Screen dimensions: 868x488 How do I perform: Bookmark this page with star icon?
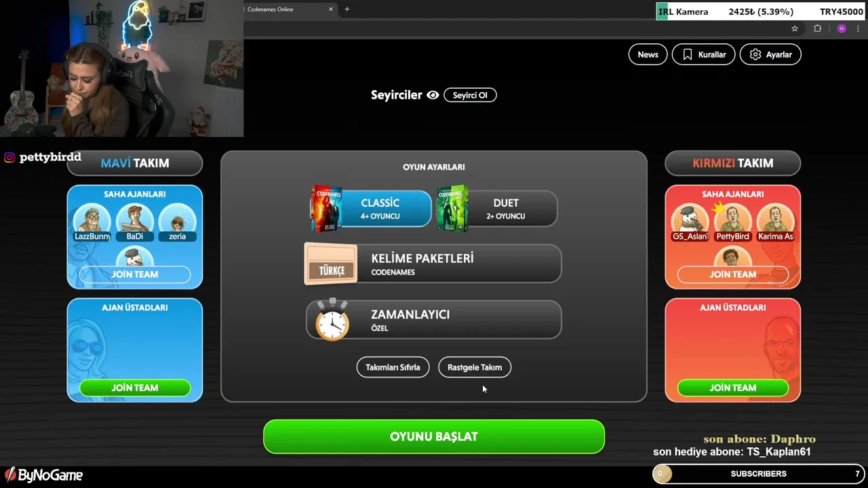pyautogui.click(x=795, y=28)
